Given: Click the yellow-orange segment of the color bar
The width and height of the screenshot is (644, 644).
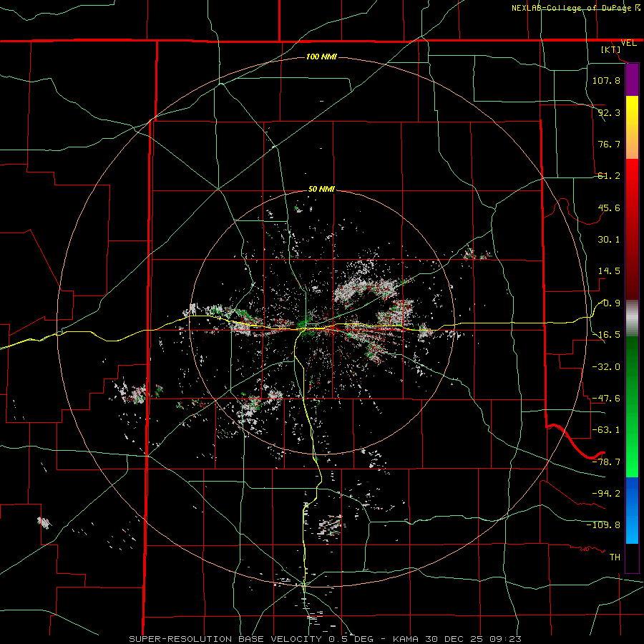Looking at the screenshot, I should 632,127.
